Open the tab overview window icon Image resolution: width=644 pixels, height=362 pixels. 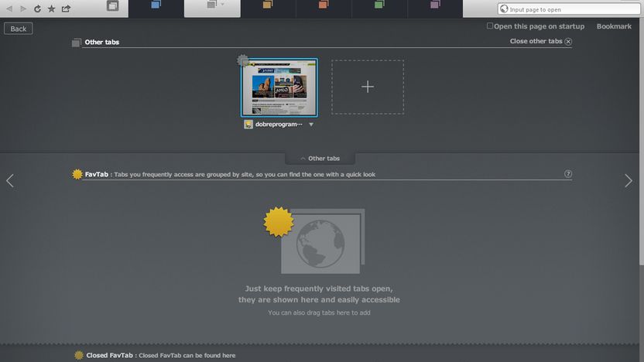point(112,5)
